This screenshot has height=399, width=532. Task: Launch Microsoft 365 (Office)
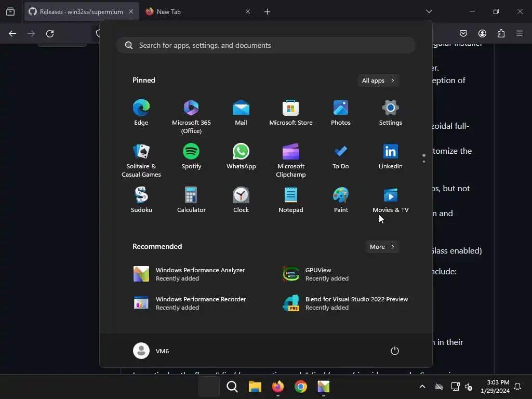[191, 117]
